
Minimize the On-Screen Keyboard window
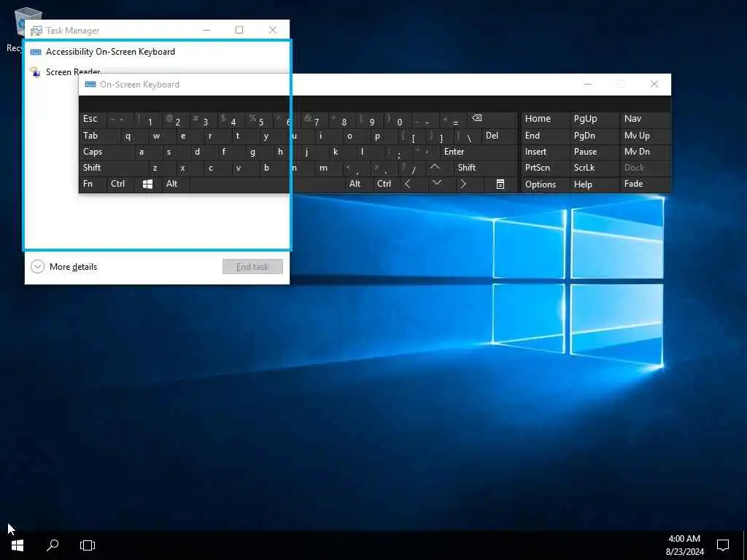tap(587, 85)
